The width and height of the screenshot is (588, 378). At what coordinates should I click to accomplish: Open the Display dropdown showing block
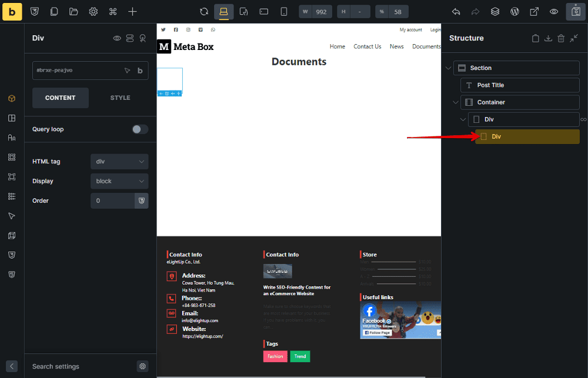click(x=119, y=180)
